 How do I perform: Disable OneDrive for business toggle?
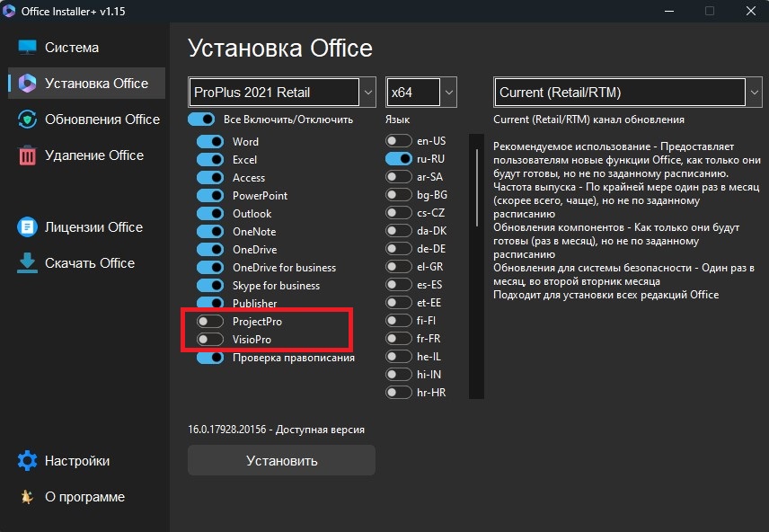210,268
